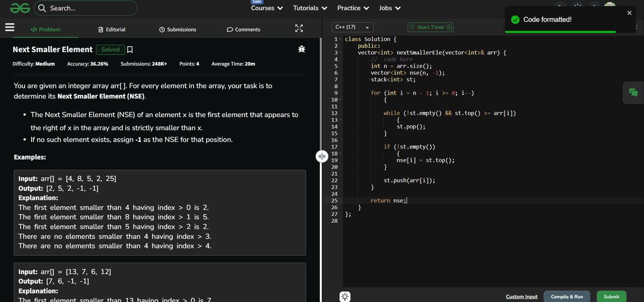The width and height of the screenshot is (644, 302).
Task: Click the Solved status badge
Action: point(111,49)
